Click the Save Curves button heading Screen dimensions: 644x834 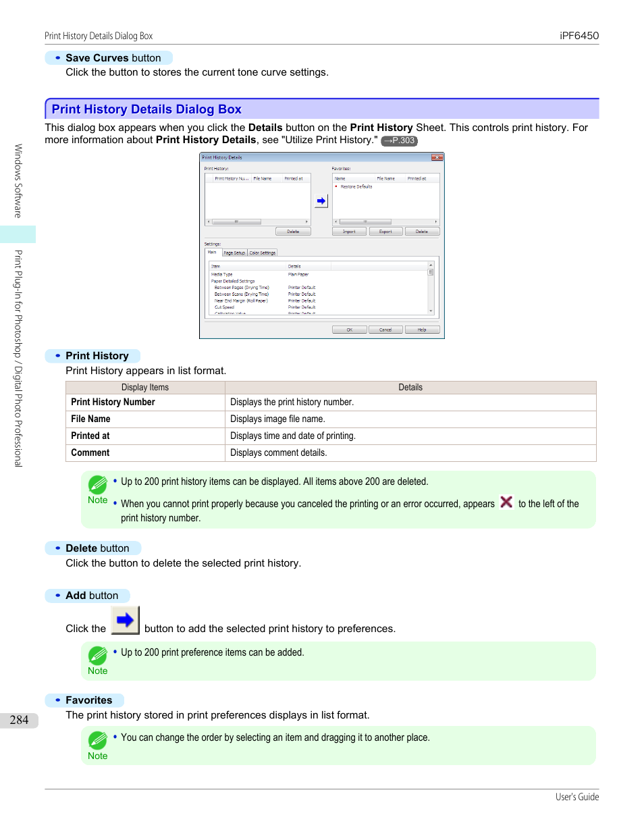[113, 58]
